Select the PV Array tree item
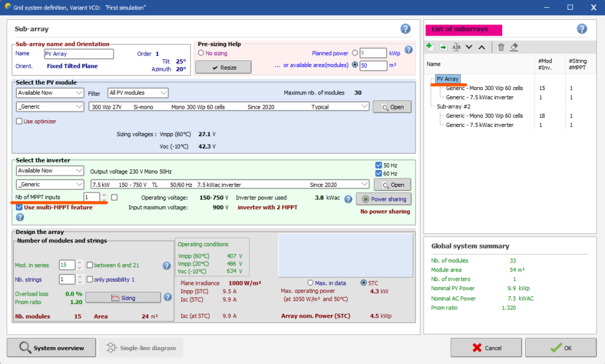 pos(448,79)
